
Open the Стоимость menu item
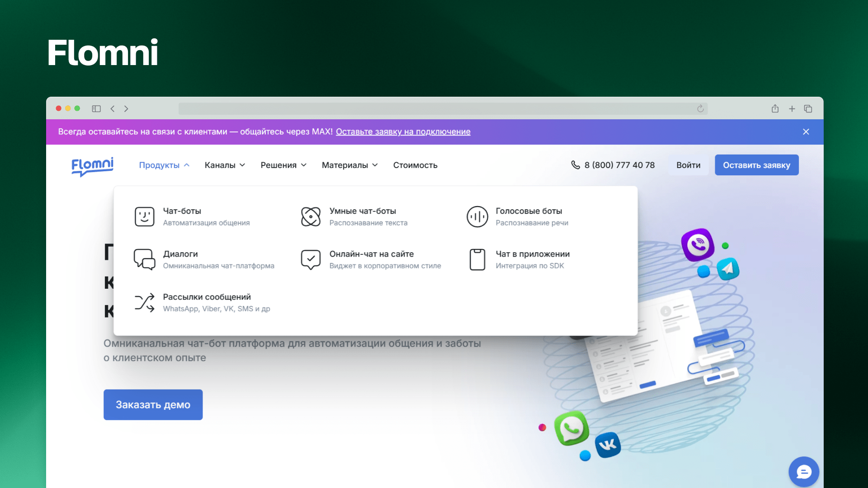pos(415,165)
